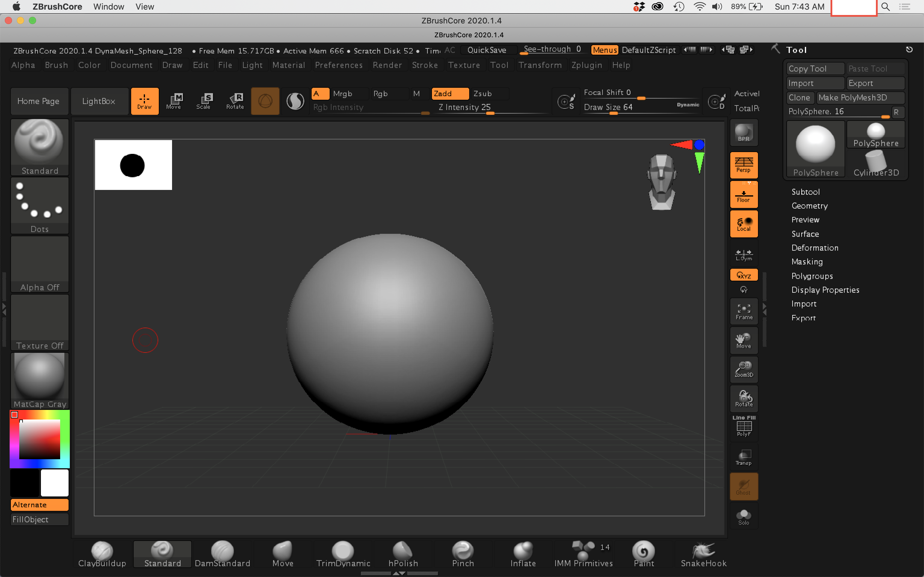Expand the Subtool section
This screenshot has width=924, height=577.
pyautogui.click(x=805, y=192)
